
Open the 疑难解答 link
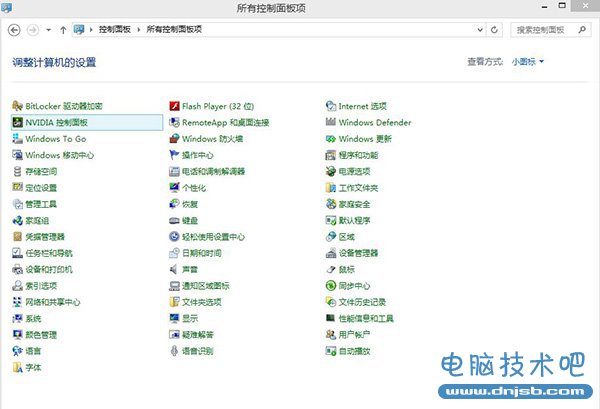click(x=197, y=335)
